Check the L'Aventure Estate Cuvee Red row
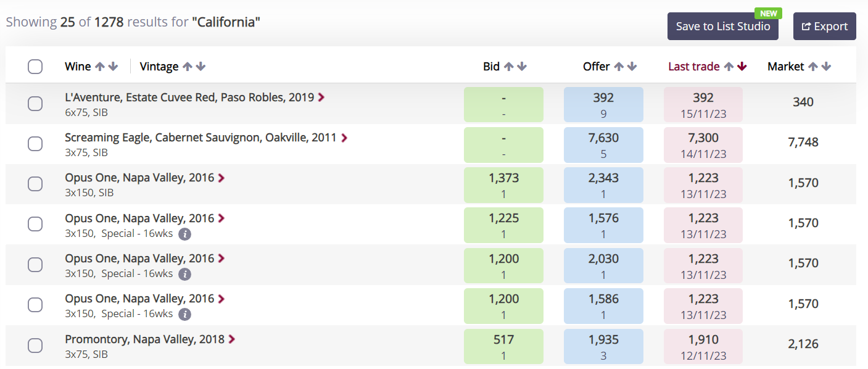Image resolution: width=868 pixels, height=369 pixels. tap(35, 104)
